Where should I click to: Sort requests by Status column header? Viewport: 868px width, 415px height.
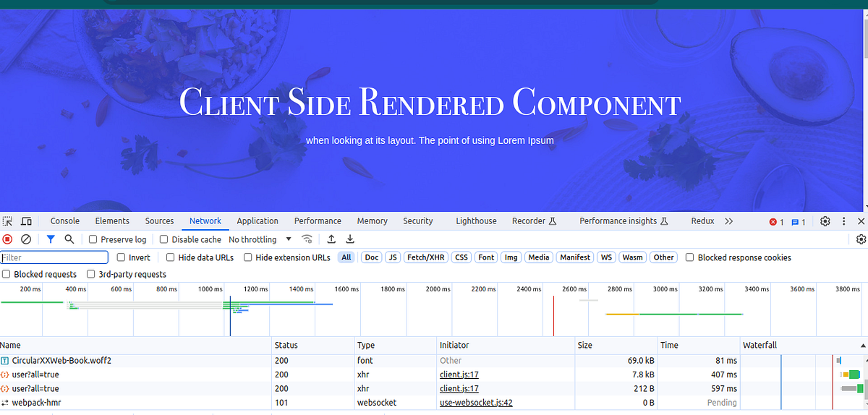point(314,346)
